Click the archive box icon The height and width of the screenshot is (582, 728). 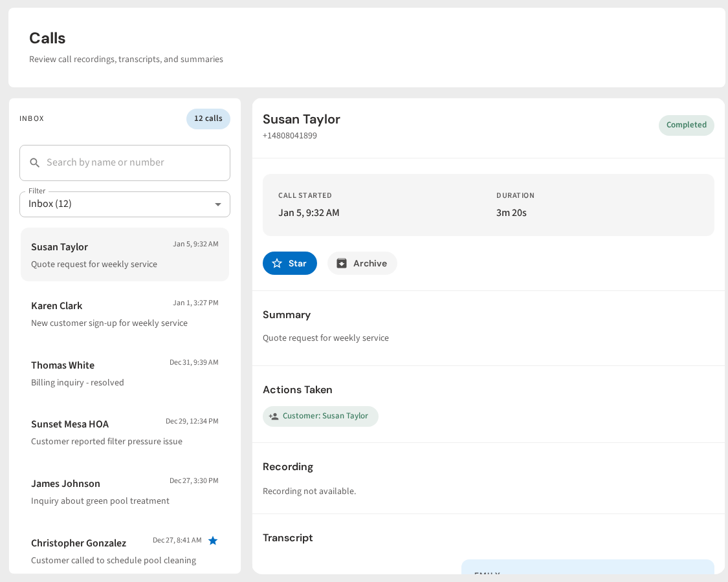pyautogui.click(x=342, y=264)
